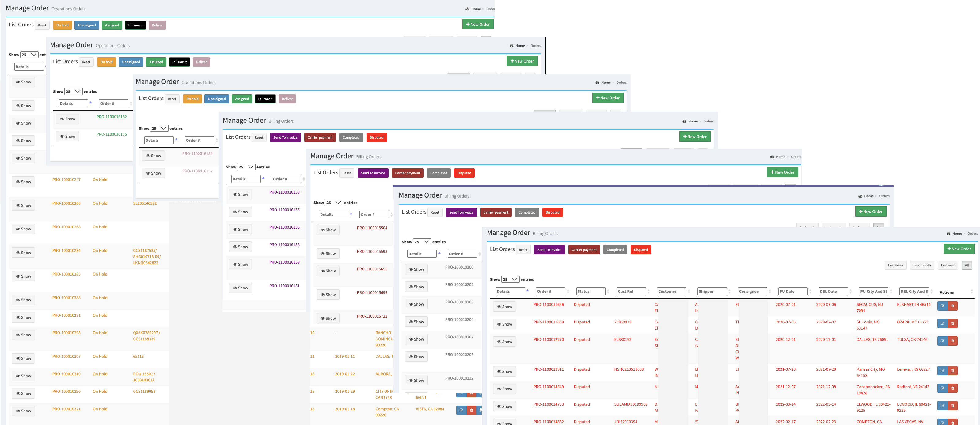
Task: Sort the PU Date column arrows
Action: tap(810, 291)
